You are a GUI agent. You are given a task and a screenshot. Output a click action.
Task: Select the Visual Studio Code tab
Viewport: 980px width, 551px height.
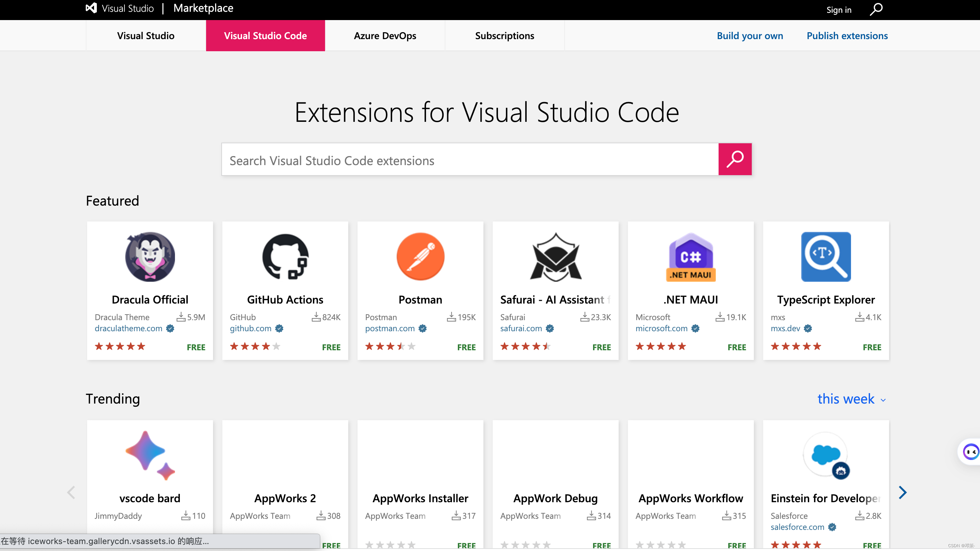(x=265, y=35)
